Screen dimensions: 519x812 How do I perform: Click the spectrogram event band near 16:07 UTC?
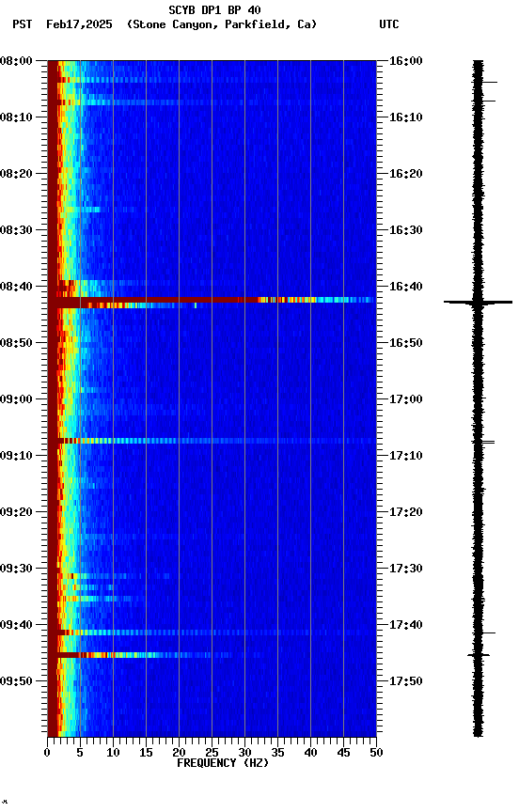click(212, 102)
